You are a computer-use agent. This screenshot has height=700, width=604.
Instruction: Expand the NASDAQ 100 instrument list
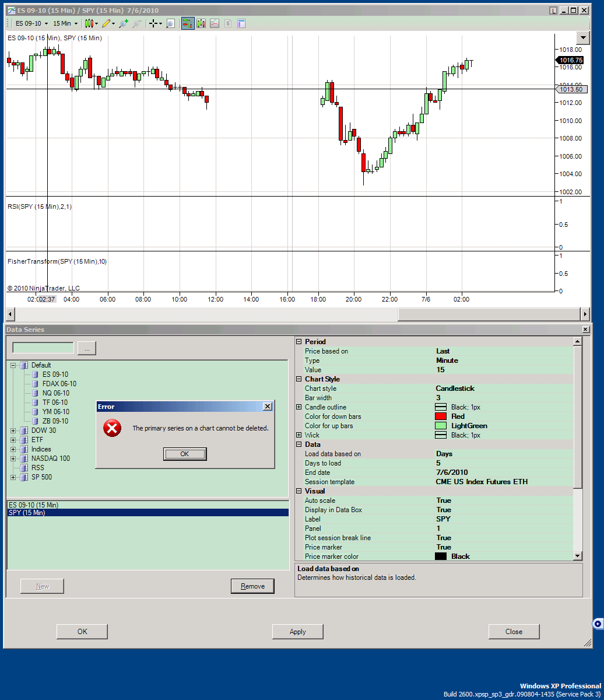tap(13, 459)
